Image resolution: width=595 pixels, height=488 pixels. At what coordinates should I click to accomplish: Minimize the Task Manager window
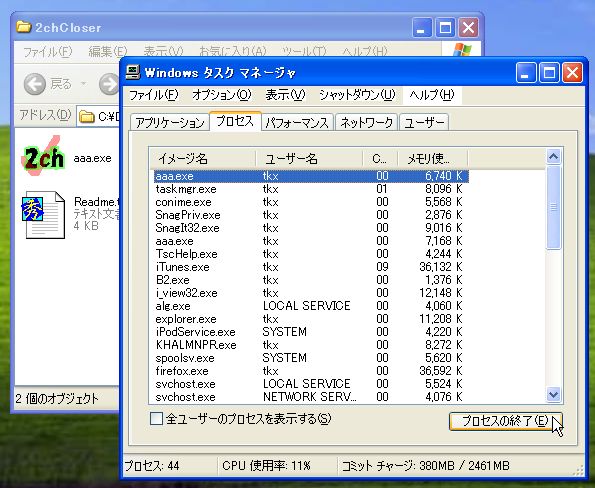click(526, 72)
